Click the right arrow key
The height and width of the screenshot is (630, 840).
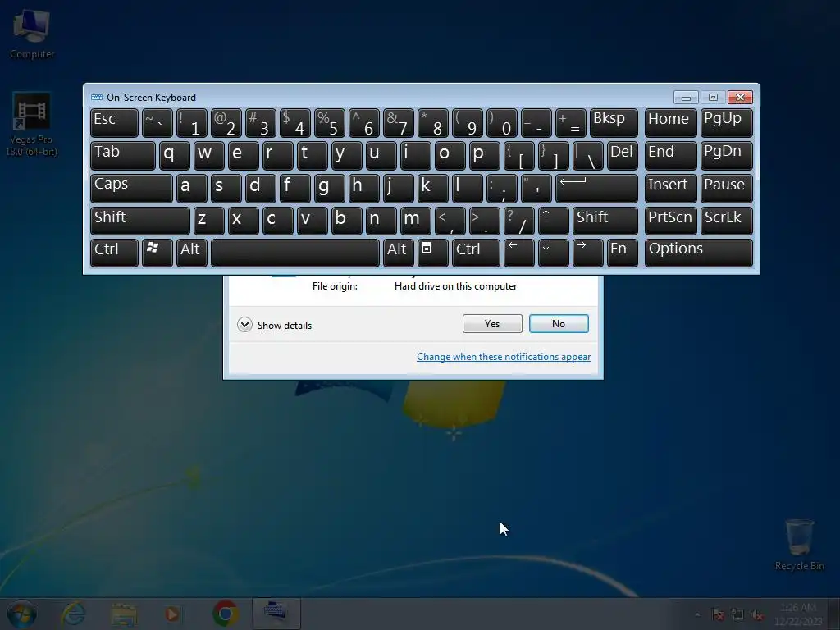587,253
